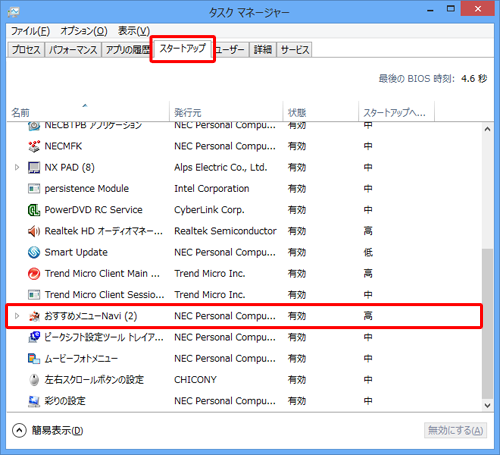Select the 彩りの設定 entry
The width and height of the screenshot is (500, 455).
[65, 401]
